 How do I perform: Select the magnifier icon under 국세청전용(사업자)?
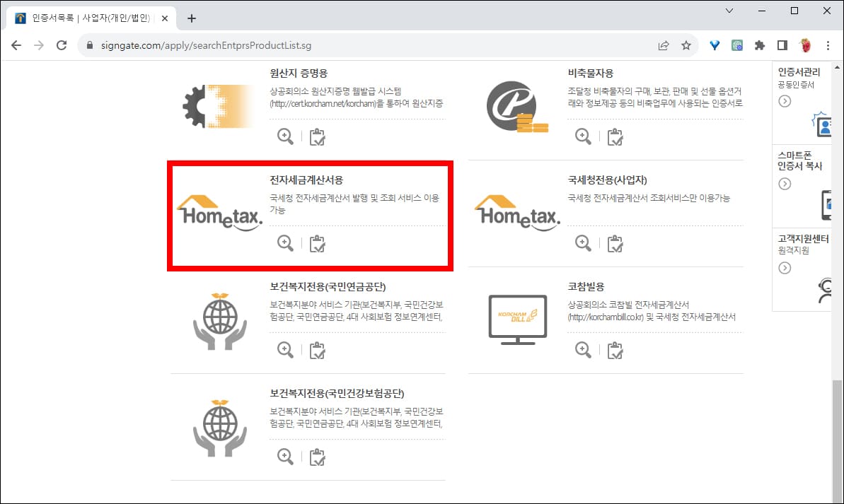click(583, 242)
